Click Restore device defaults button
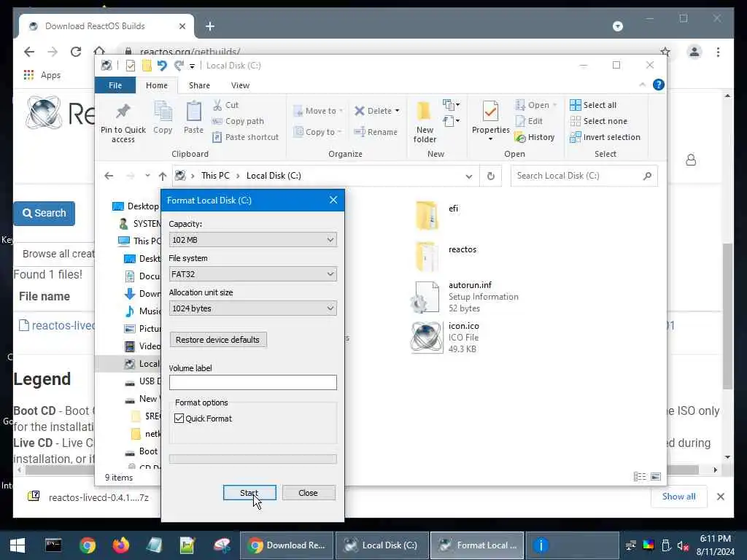 click(217, 340)
